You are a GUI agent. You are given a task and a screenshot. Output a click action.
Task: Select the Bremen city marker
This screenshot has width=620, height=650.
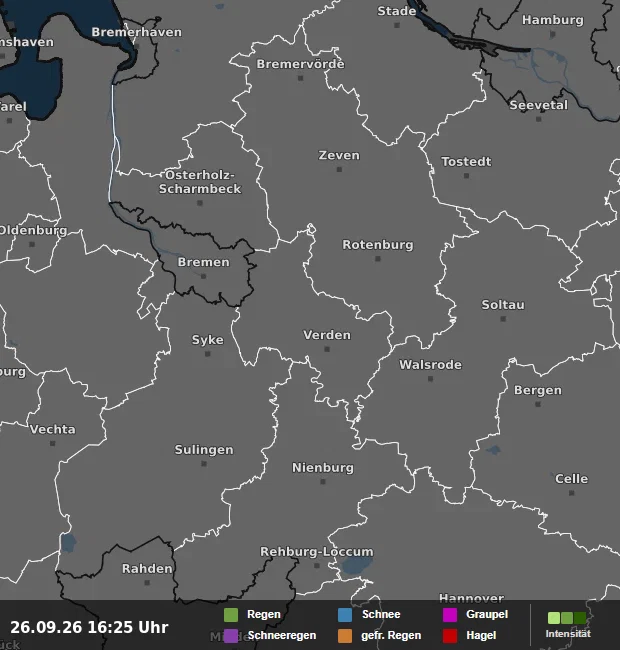203,276
